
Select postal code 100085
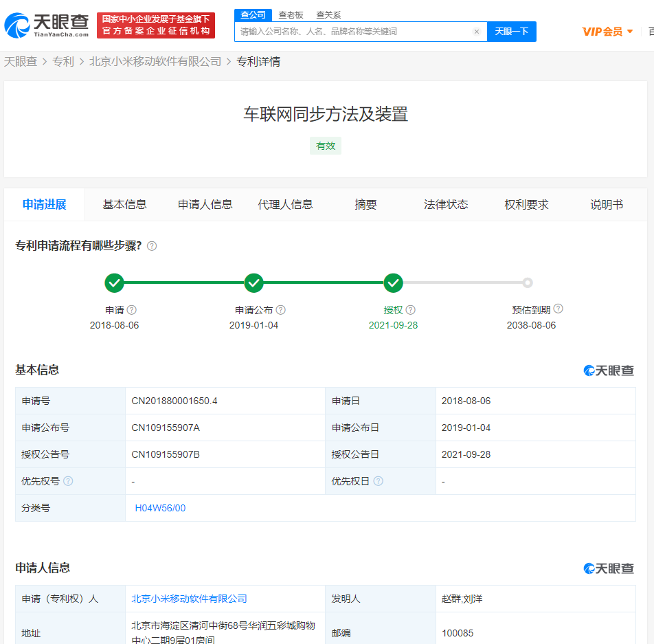[457, 633]
